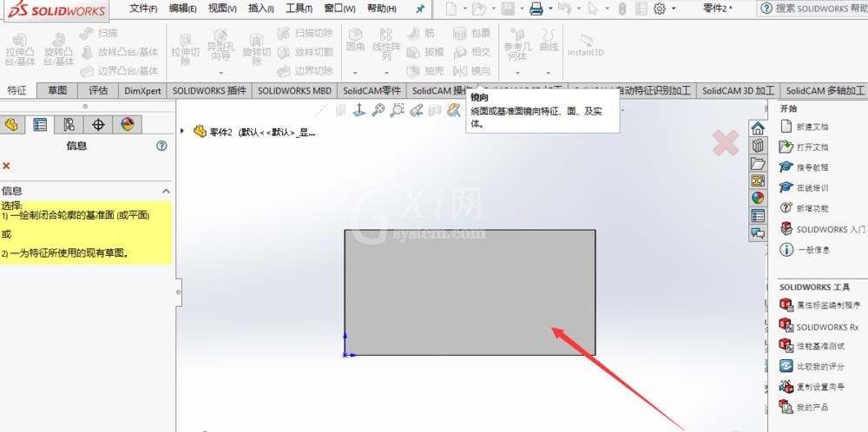Click 打开文档 in the task pane
This screenshot has width=868, height=432.
[805, 147]
